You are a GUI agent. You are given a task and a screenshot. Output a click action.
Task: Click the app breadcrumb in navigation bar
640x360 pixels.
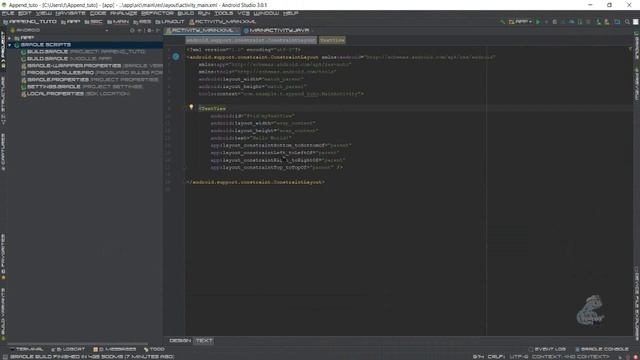tap(71, 22)
